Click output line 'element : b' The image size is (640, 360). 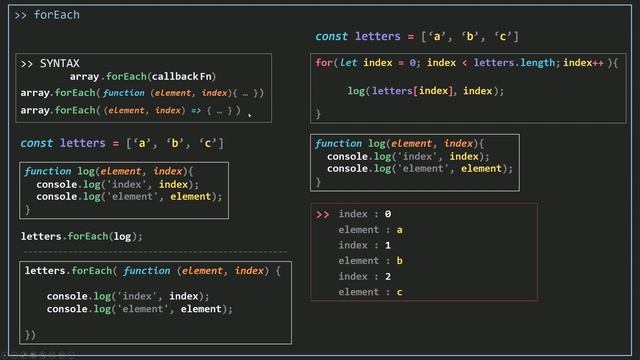[x=371, y=261]
